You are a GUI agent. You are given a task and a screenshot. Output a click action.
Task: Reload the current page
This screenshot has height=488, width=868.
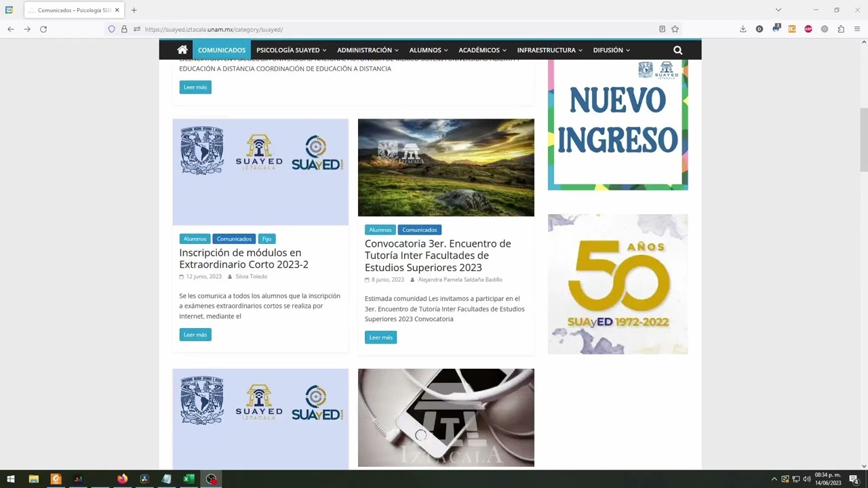(x=43, y=29)
